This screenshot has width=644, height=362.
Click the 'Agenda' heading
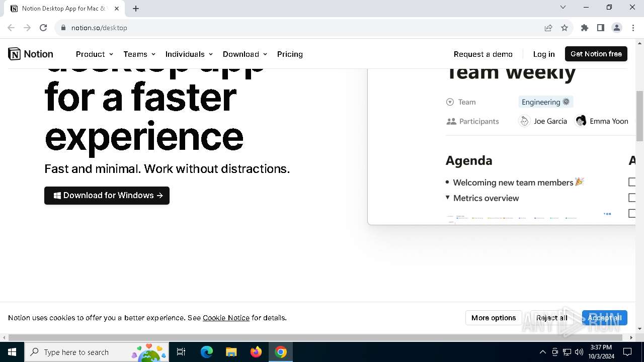469,160
